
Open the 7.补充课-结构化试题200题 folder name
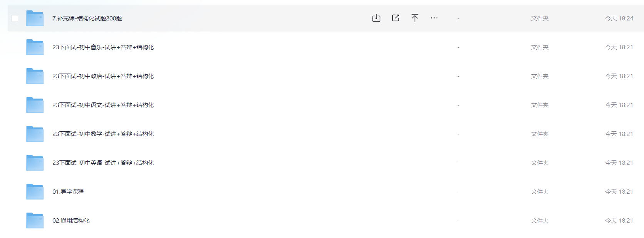tap(87, 18)
